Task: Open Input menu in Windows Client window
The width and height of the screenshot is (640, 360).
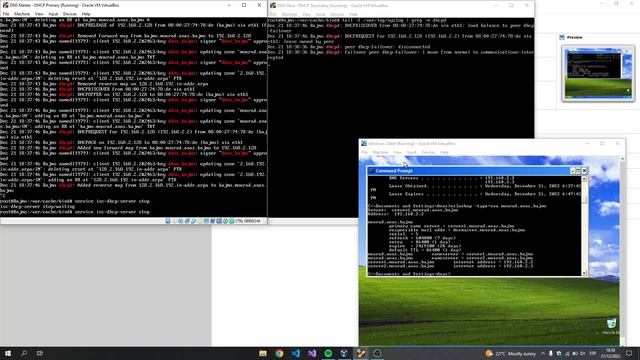Action: coord(411,152)
